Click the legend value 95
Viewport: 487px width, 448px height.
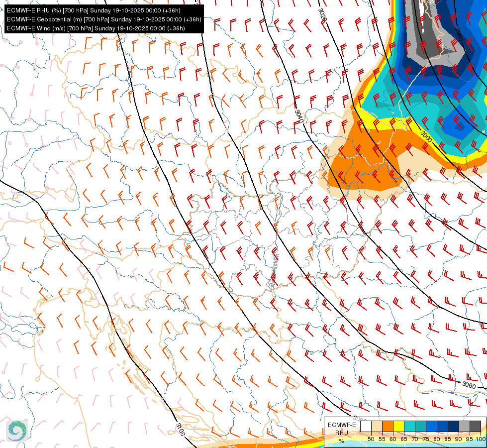click(469, 439)
